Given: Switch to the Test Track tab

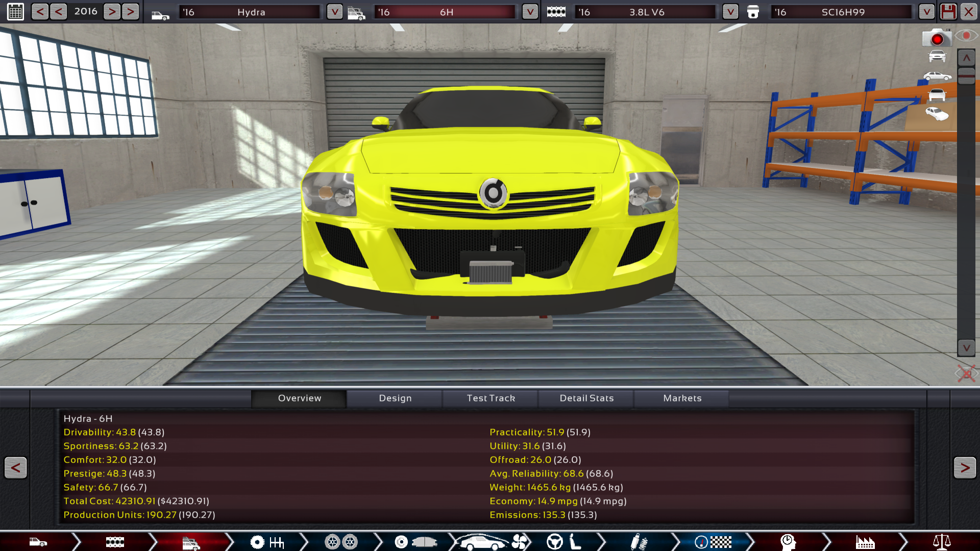Looking at the screenshot, I should [x=491, y=398].
